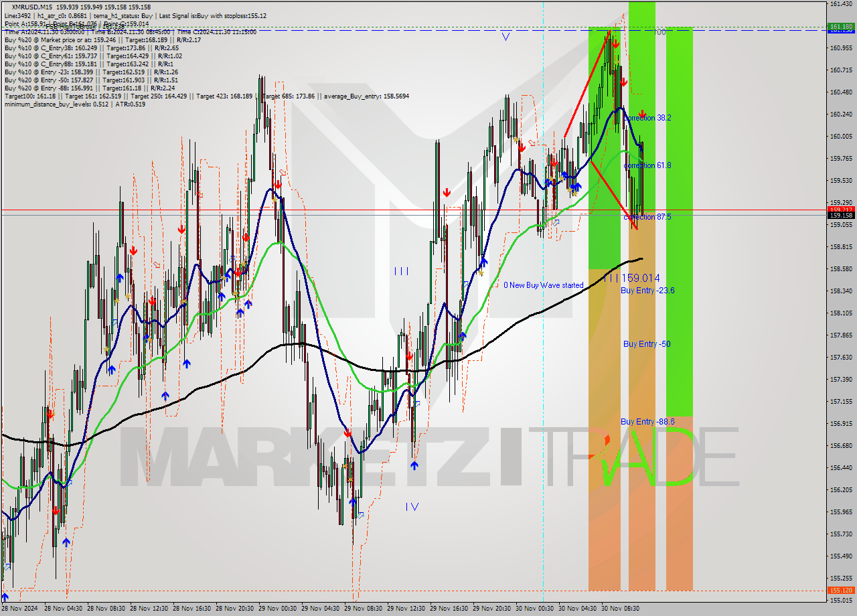
Task: Click the 160.950 price axis value
Action: [841, 48]
